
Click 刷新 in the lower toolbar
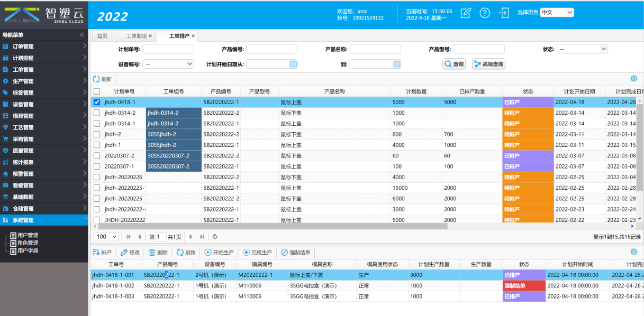tap(186, 253)
